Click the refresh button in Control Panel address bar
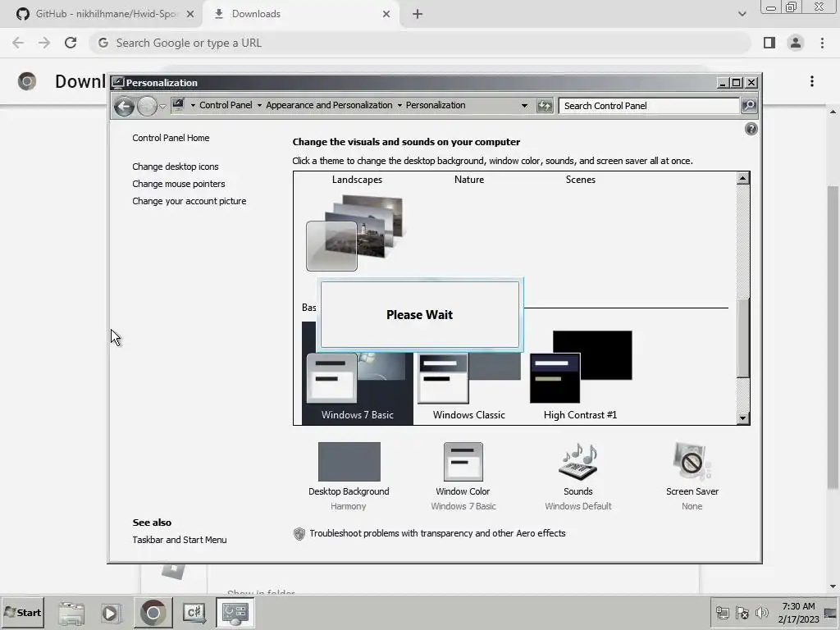840x630 pixels. [545, 106]
